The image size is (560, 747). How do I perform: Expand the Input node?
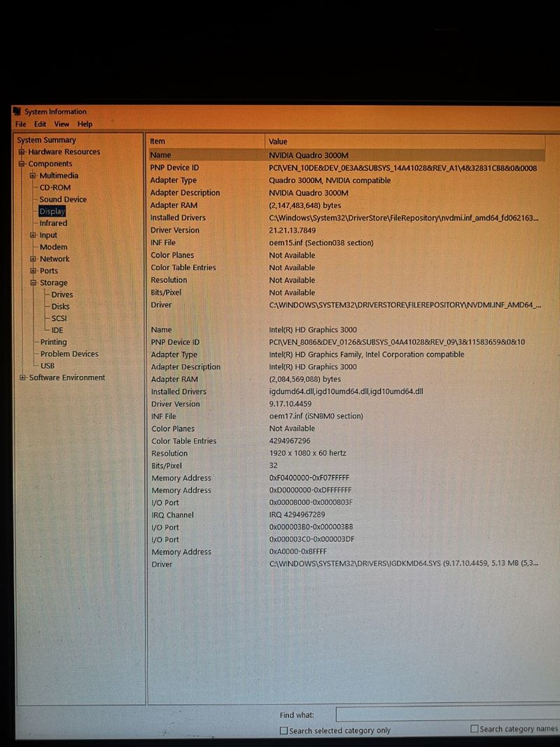33,235
